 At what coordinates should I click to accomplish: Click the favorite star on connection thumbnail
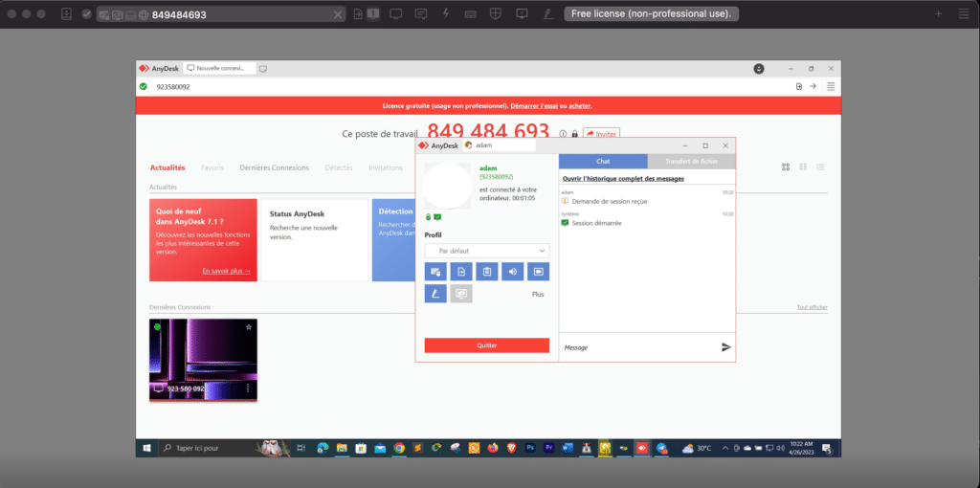coord(249,327)
